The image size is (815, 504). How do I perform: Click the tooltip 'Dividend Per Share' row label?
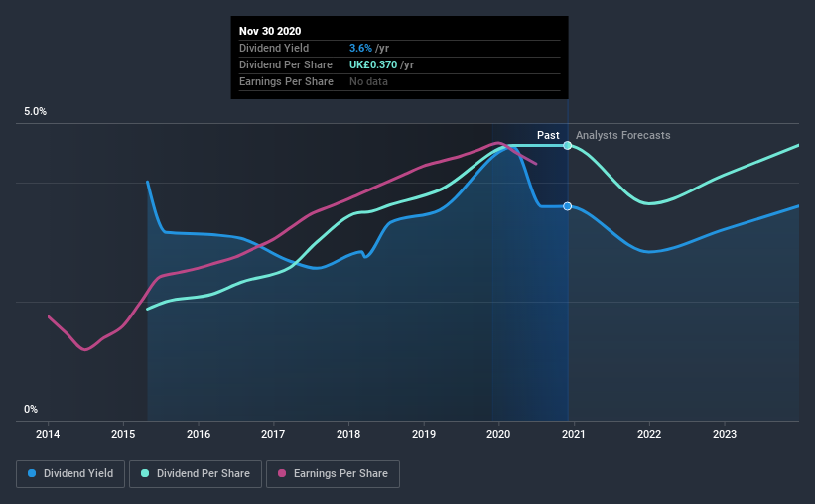[286, 64]
